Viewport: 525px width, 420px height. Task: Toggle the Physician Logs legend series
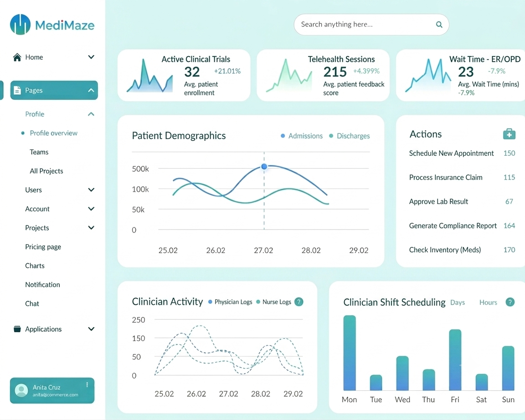click(x=230, y=302)
